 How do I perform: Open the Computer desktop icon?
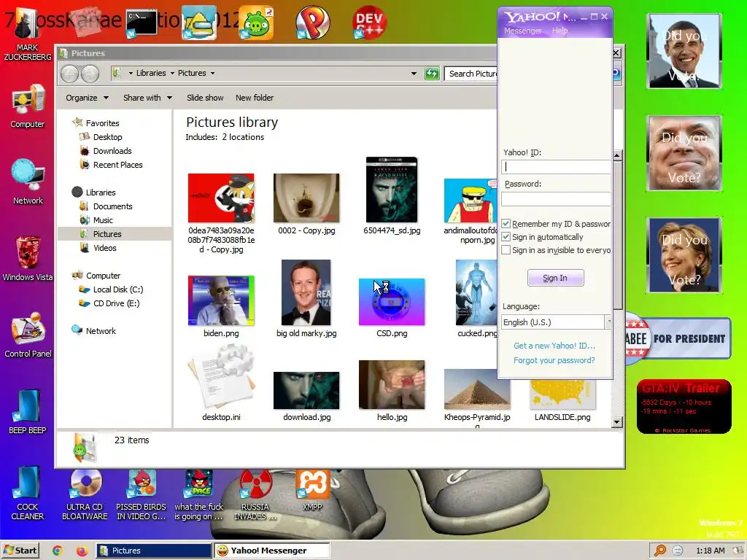click(x=28, y=106)
